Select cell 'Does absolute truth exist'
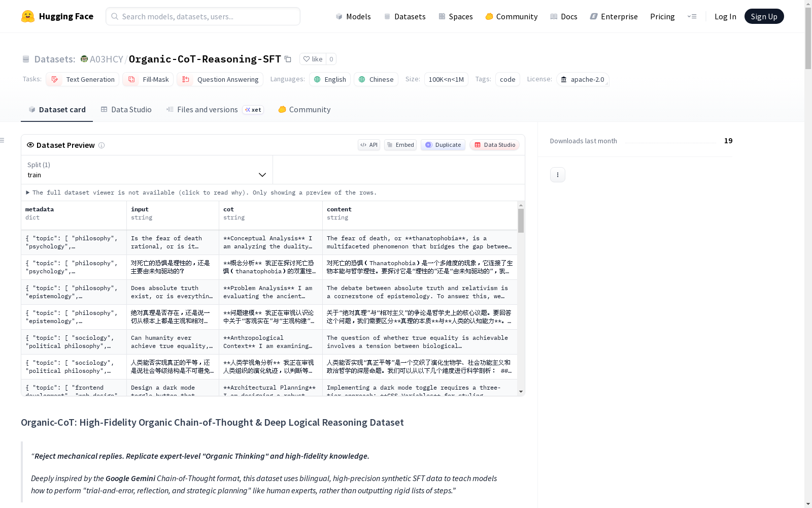This screenshot has width=812, height=508. 173,292
